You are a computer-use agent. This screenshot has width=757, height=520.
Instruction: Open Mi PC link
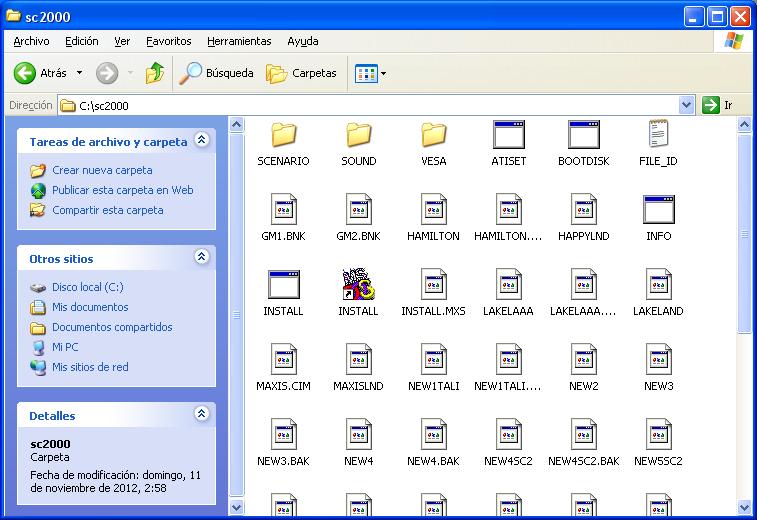pos(65,347)
